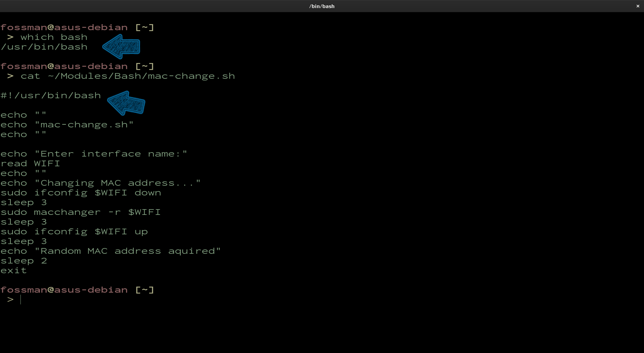Click the "sudo ifconfig $WIFI up" line
Viewport: 644px width, 353px height.
click(x=74, y=232)
